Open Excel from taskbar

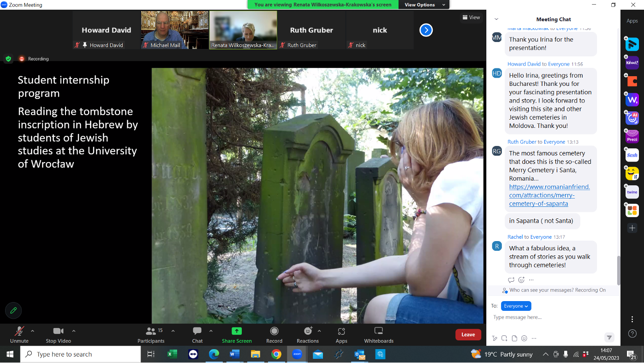point(172,354)
